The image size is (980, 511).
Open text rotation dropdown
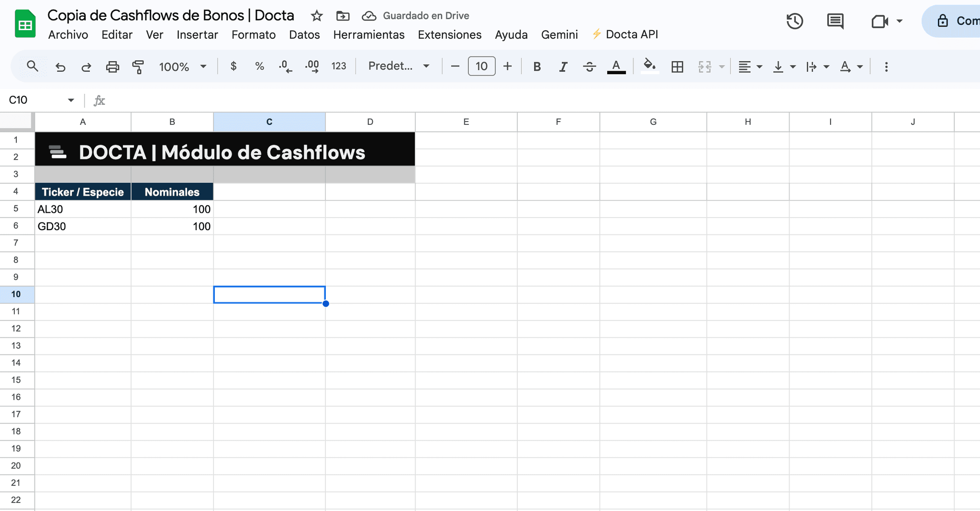coord(851,67)
